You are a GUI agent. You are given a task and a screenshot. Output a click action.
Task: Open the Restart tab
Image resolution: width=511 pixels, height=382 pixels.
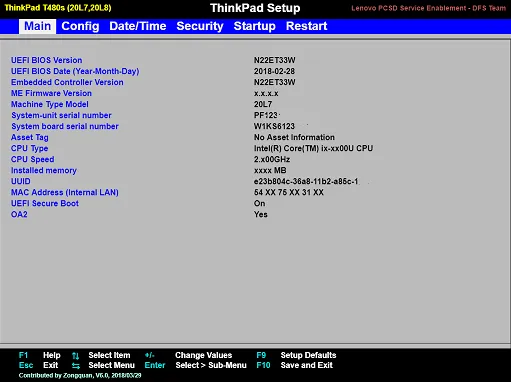(306, 26)
